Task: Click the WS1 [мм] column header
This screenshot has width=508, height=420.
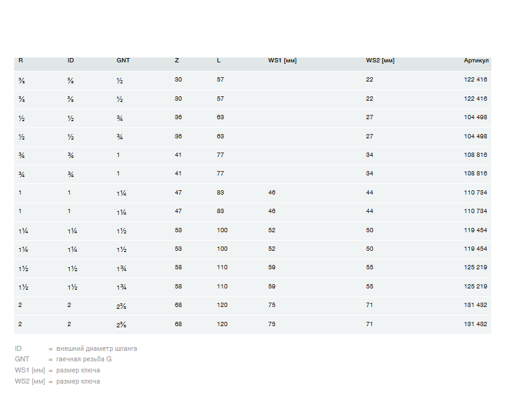Action: [282, 61]
